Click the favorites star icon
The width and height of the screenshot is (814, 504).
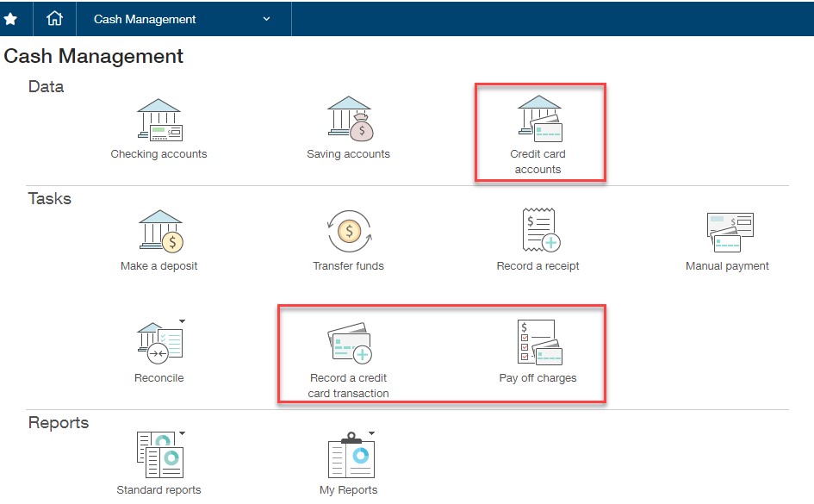pos(10,18)
